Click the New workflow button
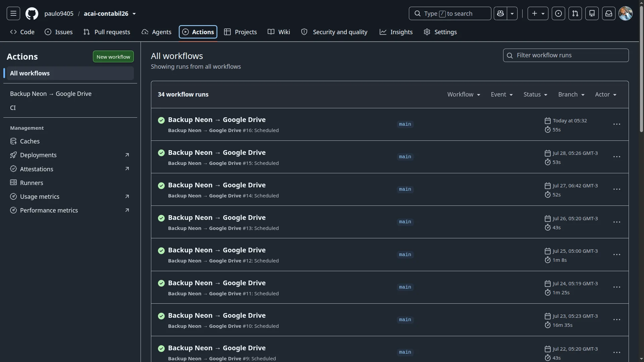This screenshot has height=362, width=644. (113, 57)
